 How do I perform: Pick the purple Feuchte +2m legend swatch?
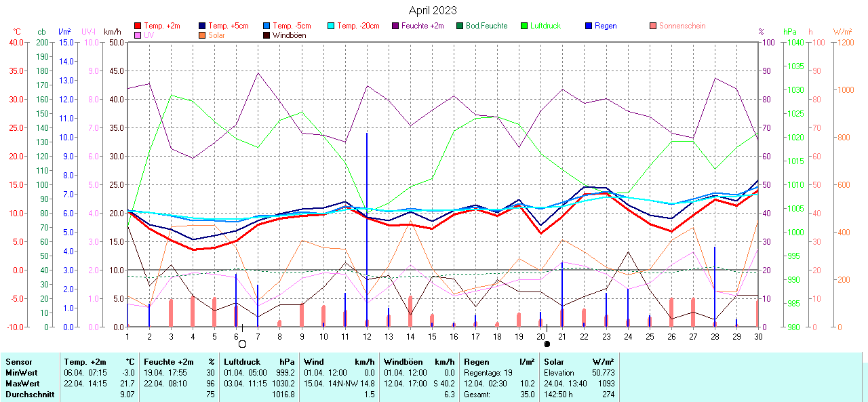click(x=395, y=26)
